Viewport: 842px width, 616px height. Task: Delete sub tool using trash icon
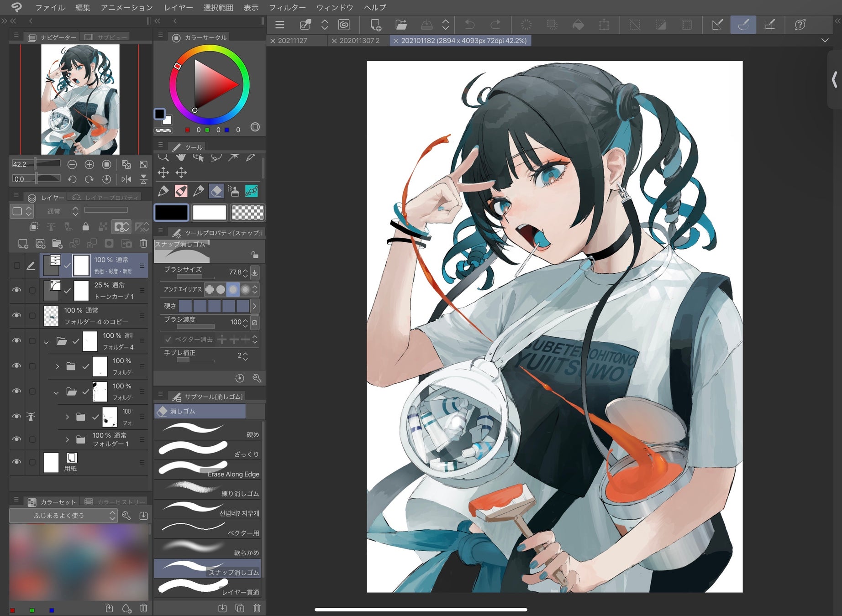click(x=257, y=608)
